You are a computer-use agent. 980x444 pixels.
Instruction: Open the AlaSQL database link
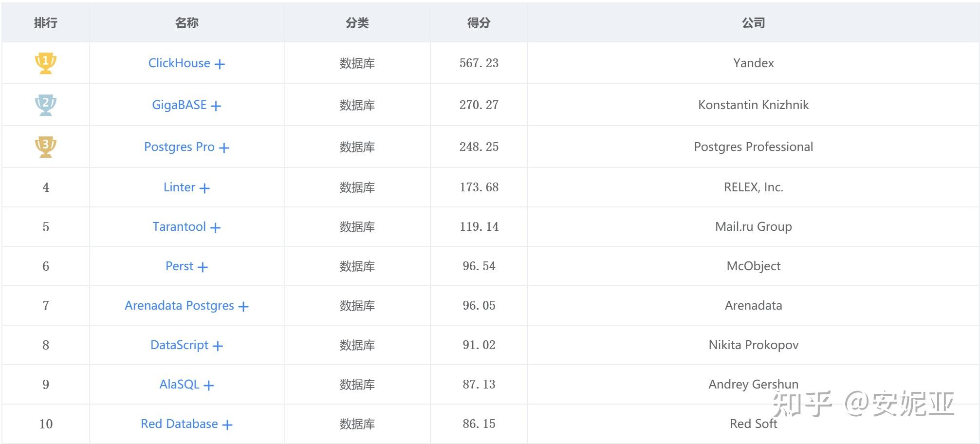click(179, 385)
